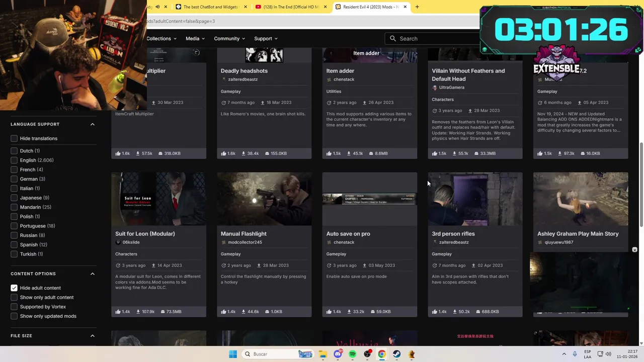Click the Google Chrome taskbar icon
This screenshot has height=362, width=644.
(382, 354)
